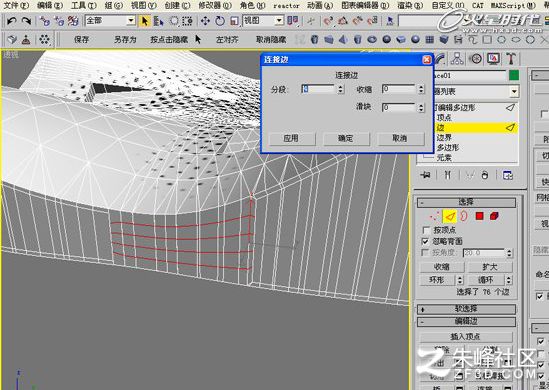
Task: Toggle the 忽略背面 checkbox
Action: pos(426,241)
